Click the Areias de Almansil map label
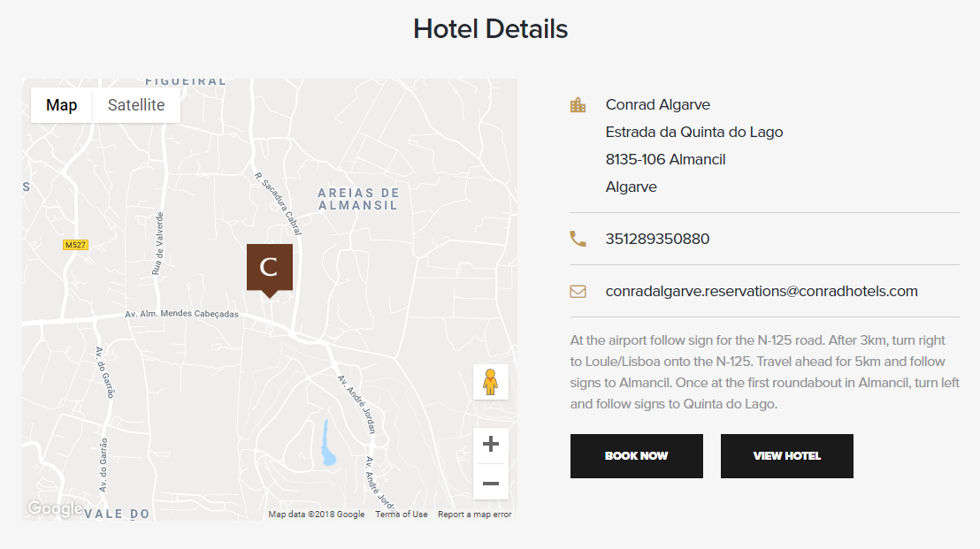980x549 pixels. coord(358,199)
